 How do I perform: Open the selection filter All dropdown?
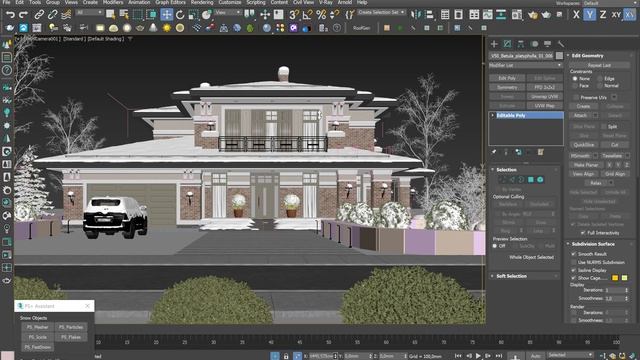[89, 13]
